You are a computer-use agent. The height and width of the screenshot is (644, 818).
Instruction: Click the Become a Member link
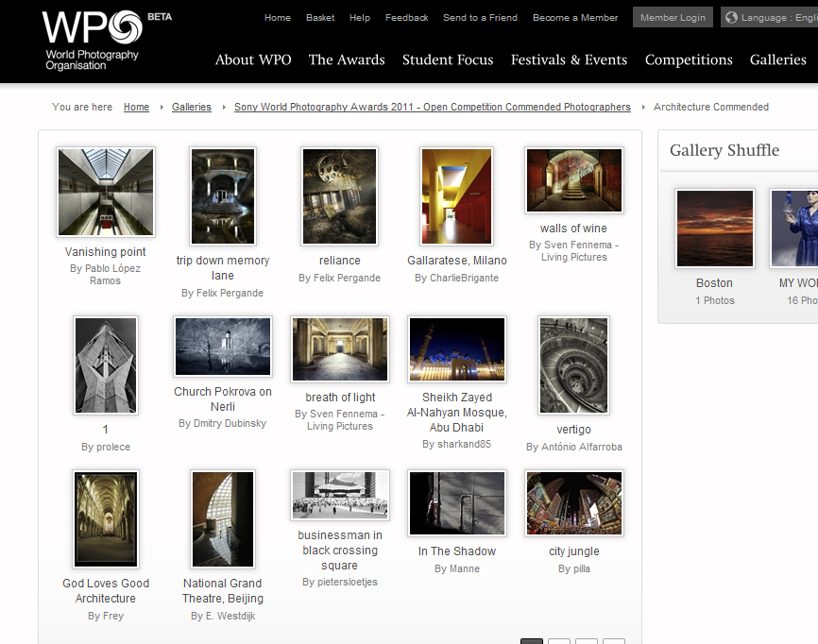[x=575, y=18]
